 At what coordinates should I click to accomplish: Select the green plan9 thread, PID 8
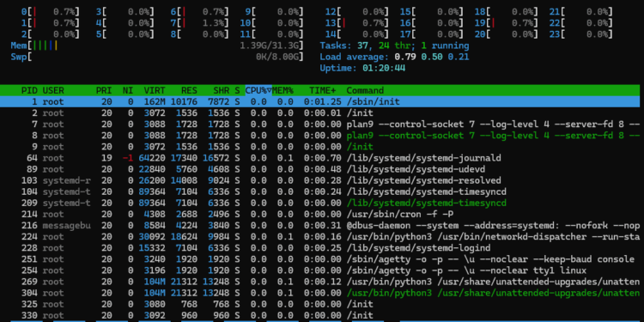pos(320,136)
